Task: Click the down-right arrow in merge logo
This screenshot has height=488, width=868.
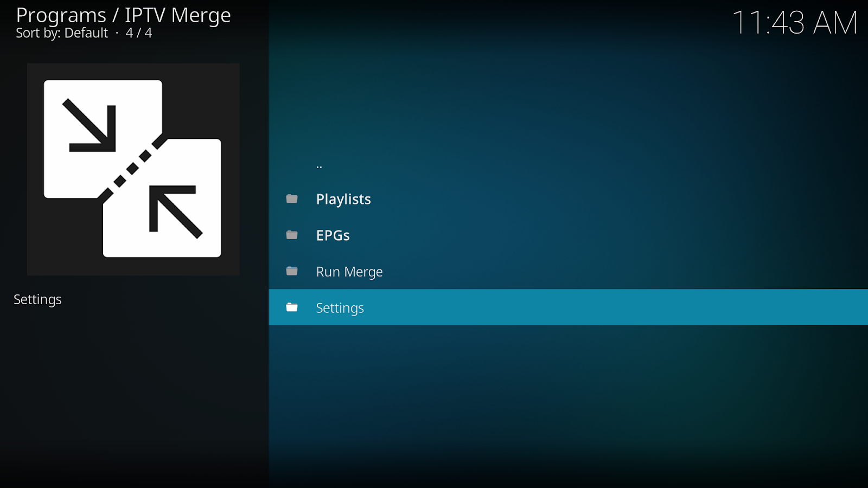Action: coord(90,125)
